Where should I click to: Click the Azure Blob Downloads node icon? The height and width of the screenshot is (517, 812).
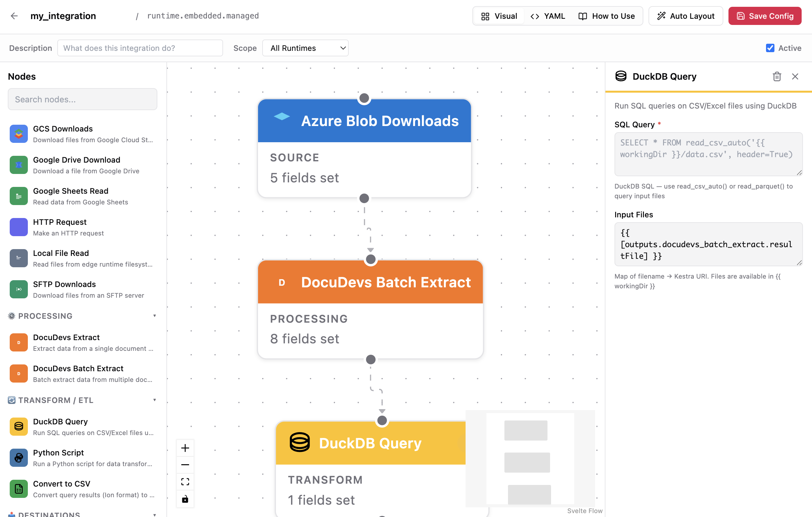[282, 117]
